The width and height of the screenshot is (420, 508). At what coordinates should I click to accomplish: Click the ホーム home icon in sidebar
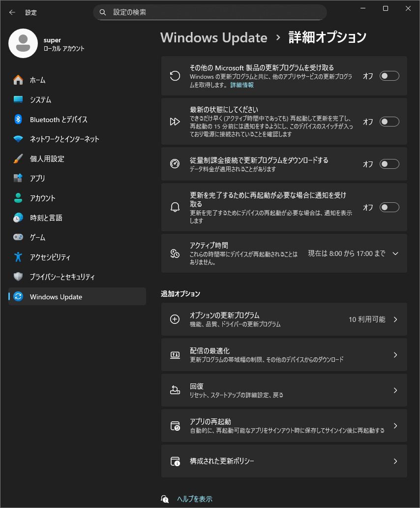click(x=18, y=80)
